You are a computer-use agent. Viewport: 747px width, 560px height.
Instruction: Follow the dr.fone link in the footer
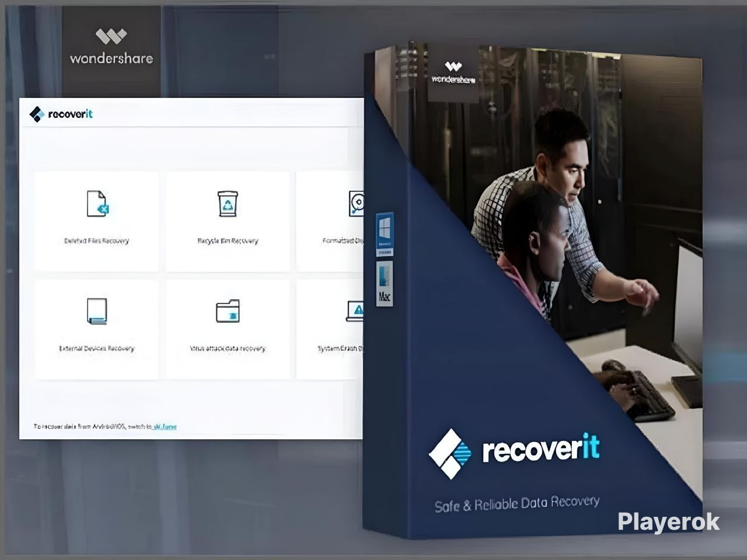point(165,427)
